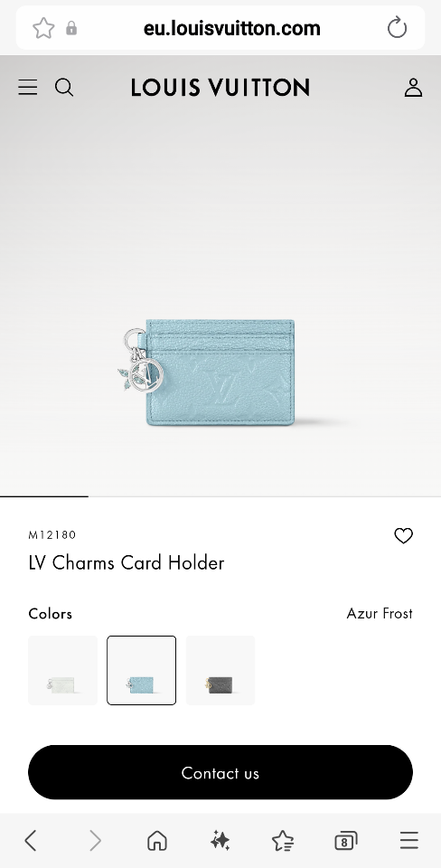441x868 pixels.
Task: View site security padlock info
Action: tap(71, 28)
